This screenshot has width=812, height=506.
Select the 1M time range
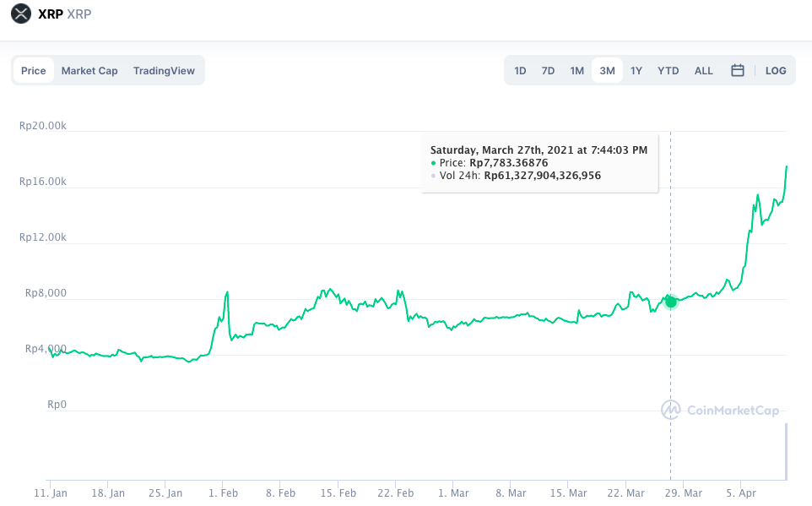577,71
